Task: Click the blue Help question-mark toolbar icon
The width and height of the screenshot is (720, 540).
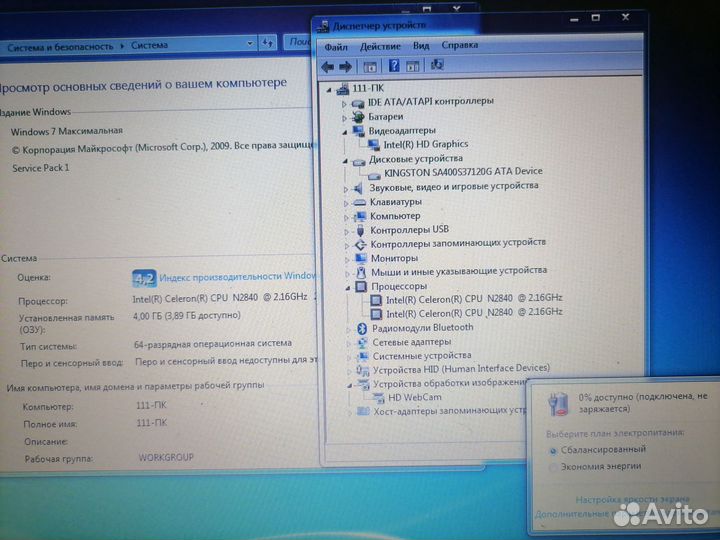Action: point(394,66)
